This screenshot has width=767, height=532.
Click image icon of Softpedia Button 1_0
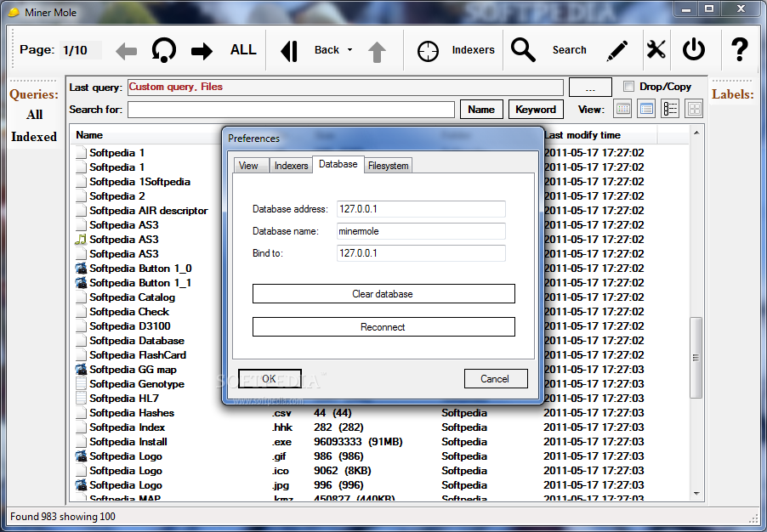pyautogui.click(x=81, y=269)
